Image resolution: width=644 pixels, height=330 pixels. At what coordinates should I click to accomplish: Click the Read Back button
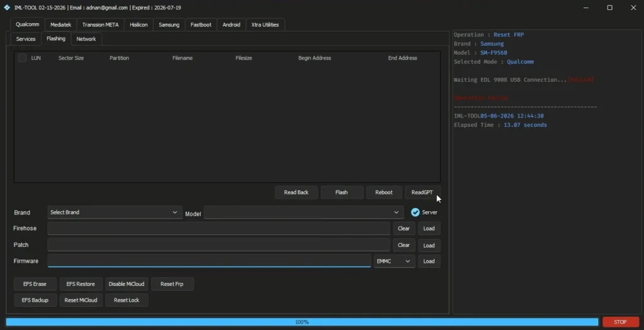296,192
